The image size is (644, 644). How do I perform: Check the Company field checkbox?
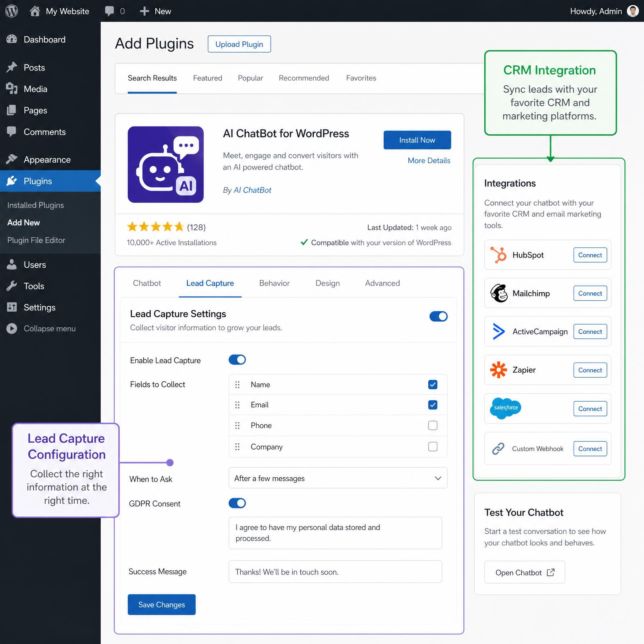coord(433,446)
